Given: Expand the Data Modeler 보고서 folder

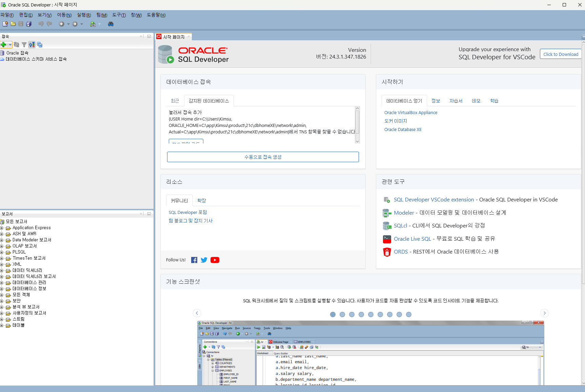Looking at the screenshot, I should (x=2, y=240).
